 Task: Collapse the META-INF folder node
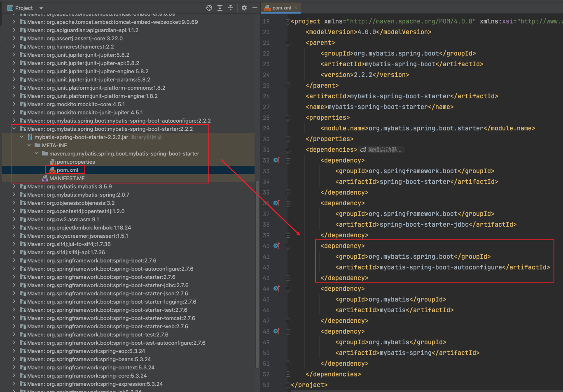click(29, 145)
